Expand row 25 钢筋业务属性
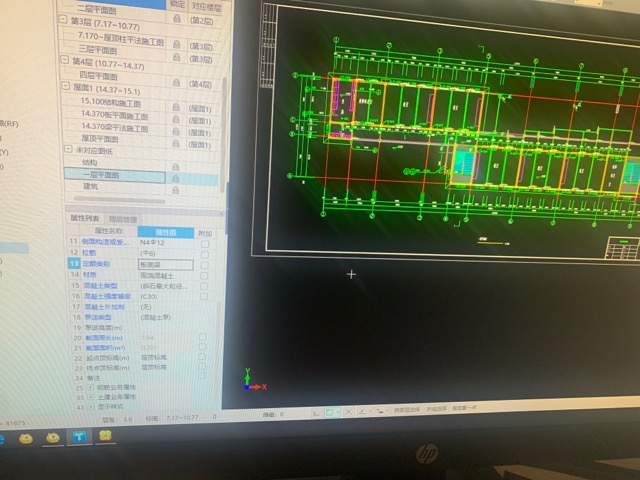640x480 pixels. [91, 387]
